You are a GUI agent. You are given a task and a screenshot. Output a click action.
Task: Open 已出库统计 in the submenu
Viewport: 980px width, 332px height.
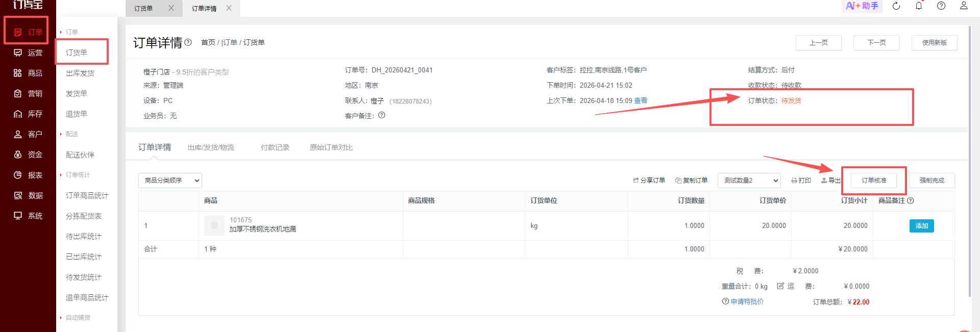(84, 257)
